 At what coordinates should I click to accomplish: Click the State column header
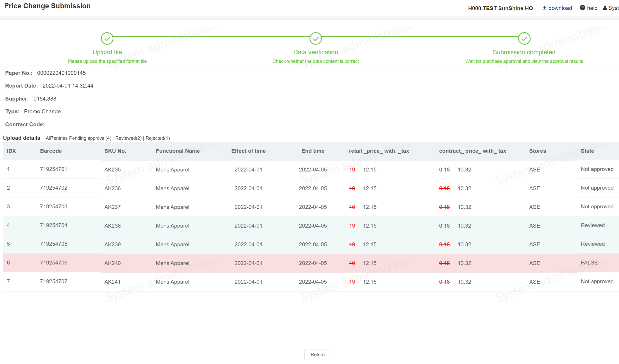587,151
